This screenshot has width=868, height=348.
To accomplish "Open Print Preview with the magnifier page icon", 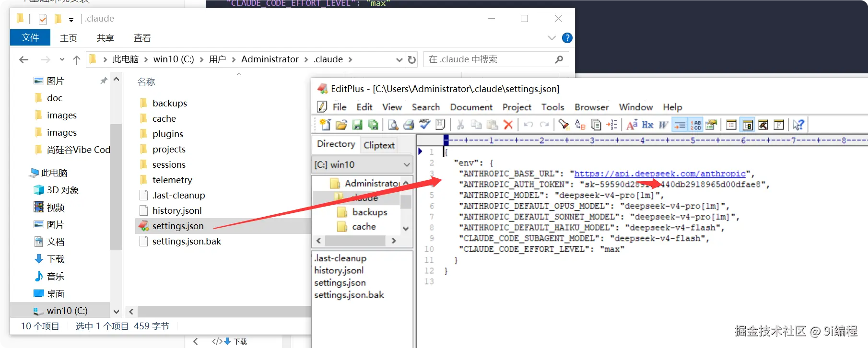I will pyautogui.click(x=393, y=125).
